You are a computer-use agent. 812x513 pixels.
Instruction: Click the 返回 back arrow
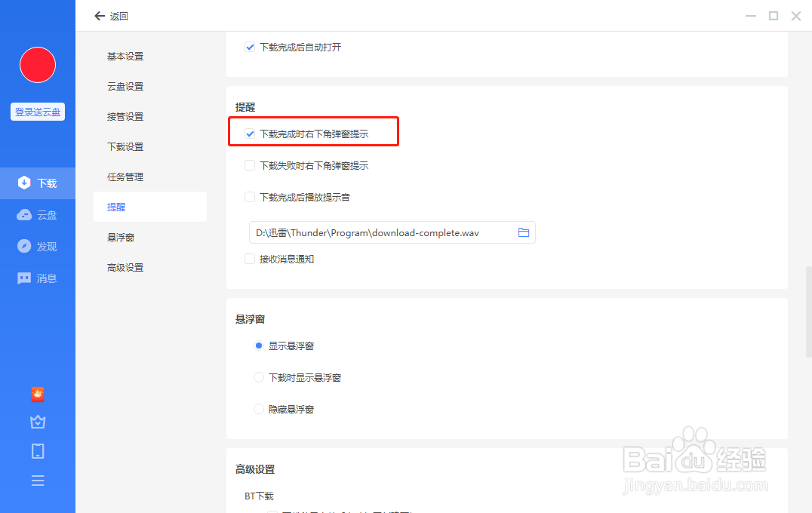[100, 15]
